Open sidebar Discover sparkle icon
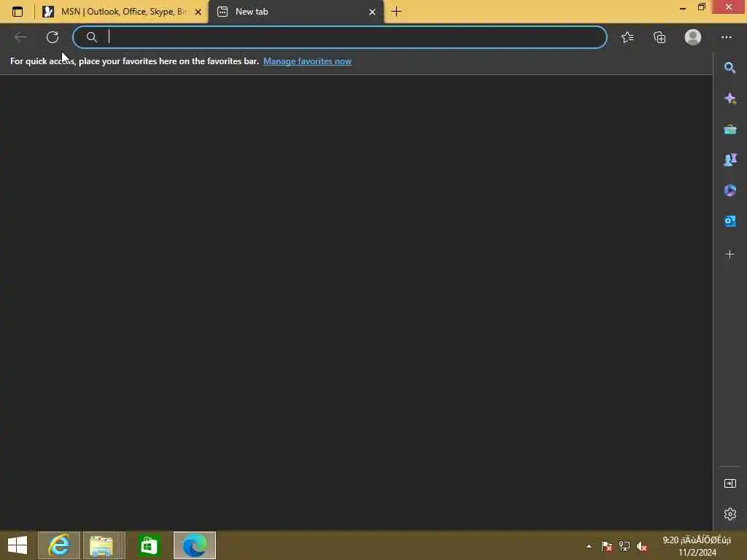Viewport: 747px width, 560px height. point(729,98)
